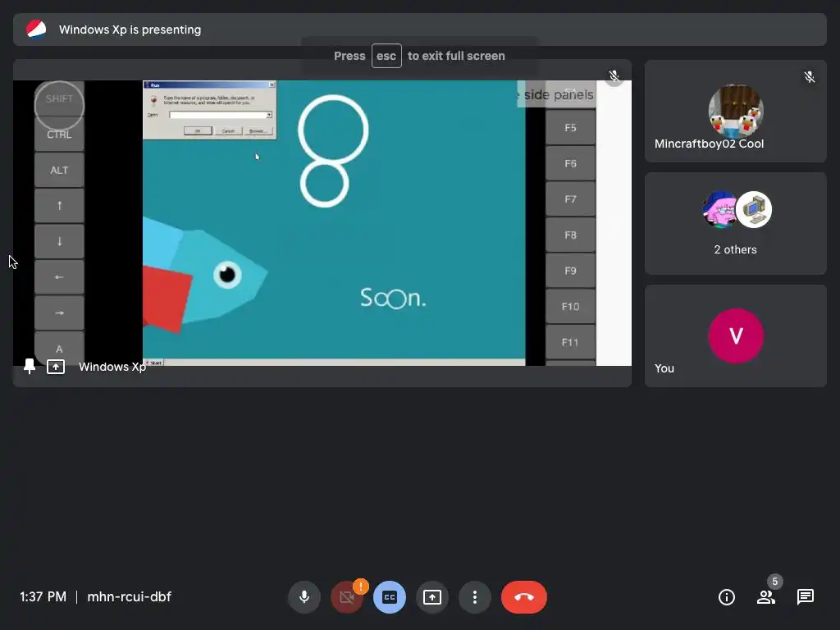This screenshot has width=840, height=630.
Task: Select the Mincraftboy02 Cool participant tile
Action: click(736, 112)
